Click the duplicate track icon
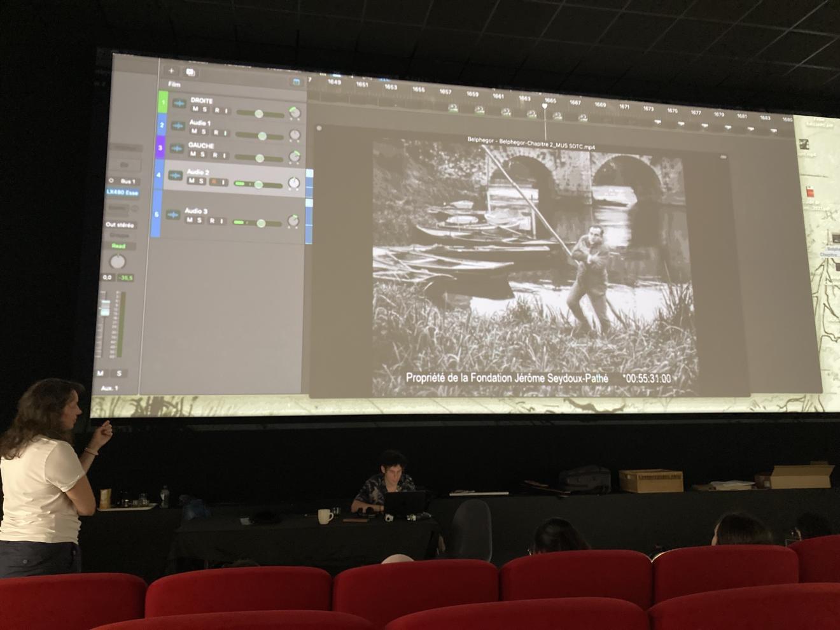Image resolution: width=840 pixels, height=630 pixels. pyautogui.click(x=190, y=72)
